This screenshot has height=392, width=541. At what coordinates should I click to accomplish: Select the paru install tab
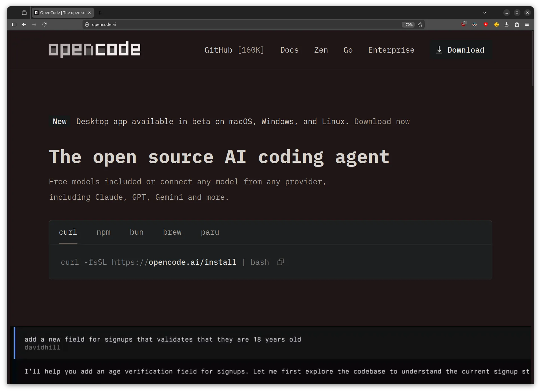[x=210, y=232]
